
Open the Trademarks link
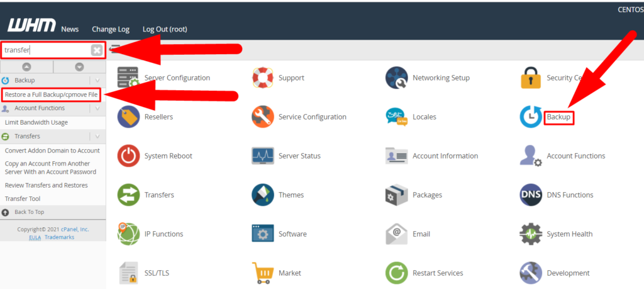[60, 237]
